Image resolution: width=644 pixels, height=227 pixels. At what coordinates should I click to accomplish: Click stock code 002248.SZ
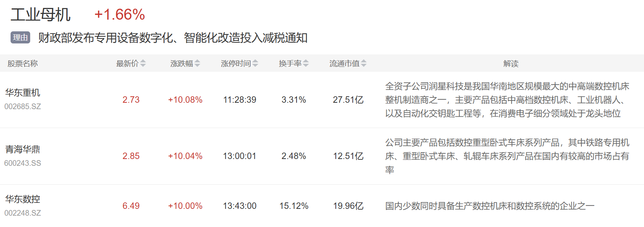point(23,213)
